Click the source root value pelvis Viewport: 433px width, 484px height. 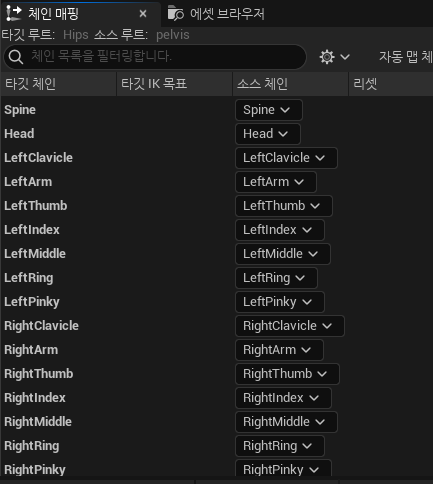[173, 35]
